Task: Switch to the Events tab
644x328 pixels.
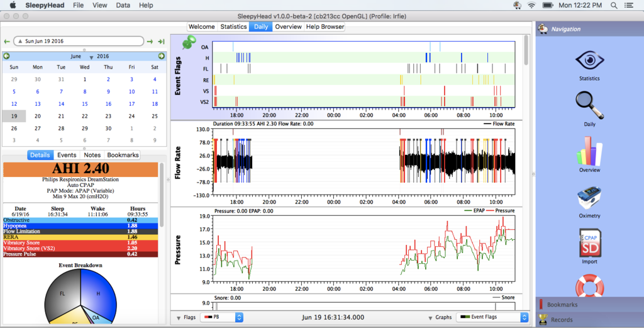Action: pos(67,155)
